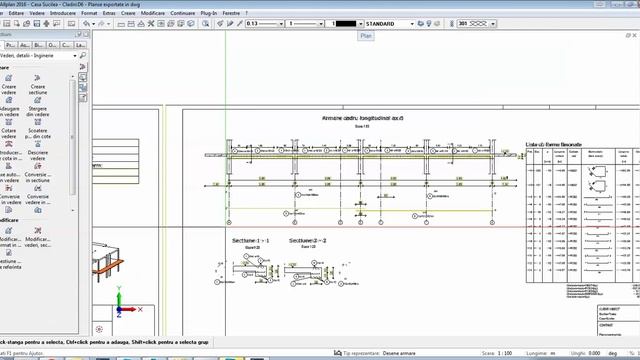Switch to the Pr... palette tab
The height and width of the screenshot is (360, 640).
point(11,45)
